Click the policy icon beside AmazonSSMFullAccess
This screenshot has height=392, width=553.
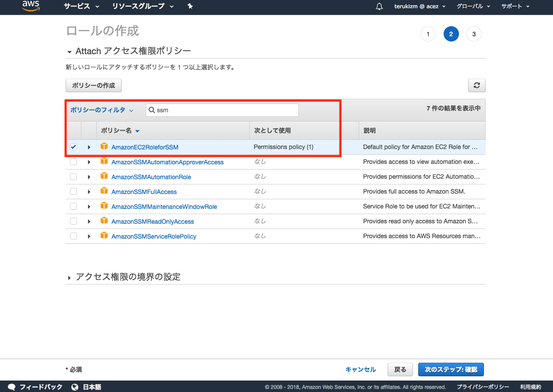click(x=104, y=191)
